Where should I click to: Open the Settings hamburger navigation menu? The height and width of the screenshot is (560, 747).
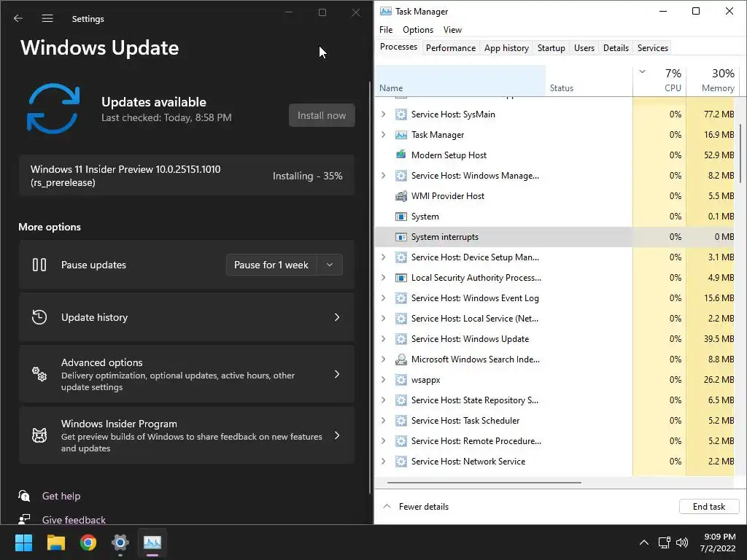pos(47,18)
